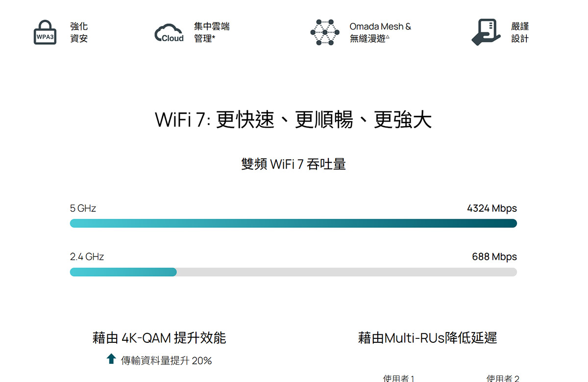
Task: Click the WPA3 padlock icon
Action: [x=45, y=32]
